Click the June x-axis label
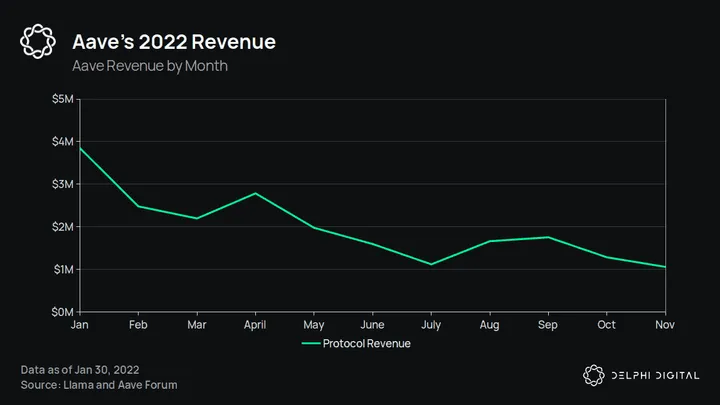 pyautogui.click(x=372, y=325)
